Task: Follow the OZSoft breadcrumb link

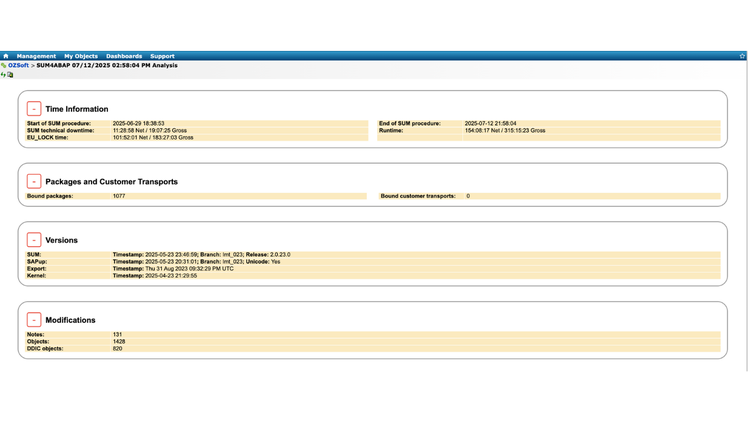Action: (18, 66)
